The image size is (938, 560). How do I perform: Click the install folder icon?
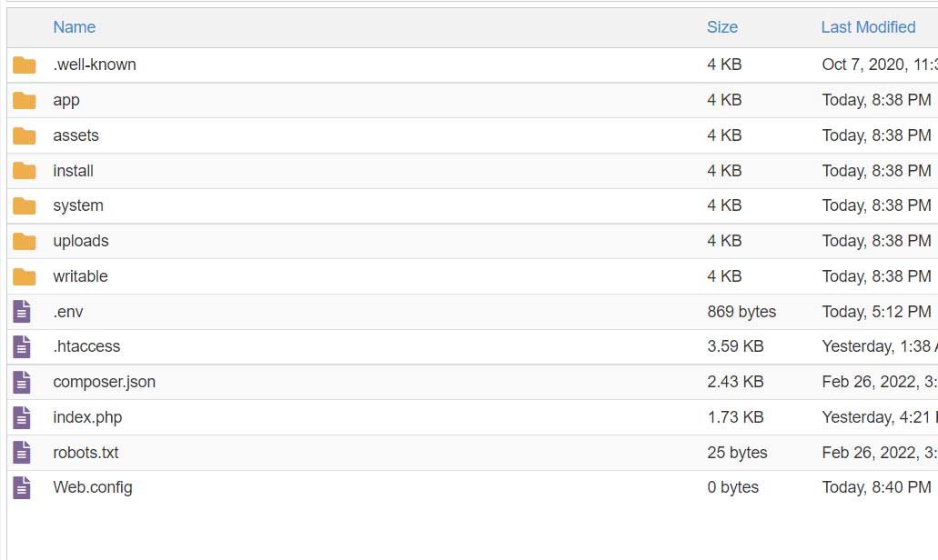pyautogui.click(x=25, y=171)
